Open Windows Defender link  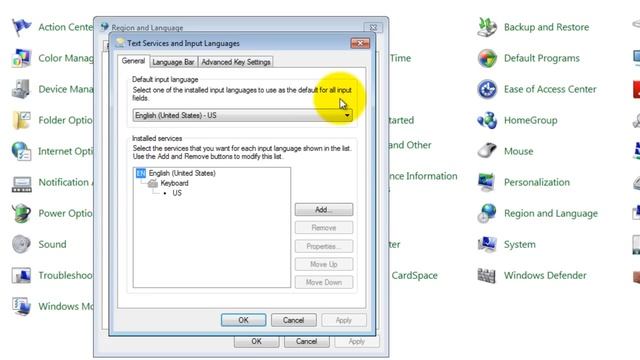[545, 275]
